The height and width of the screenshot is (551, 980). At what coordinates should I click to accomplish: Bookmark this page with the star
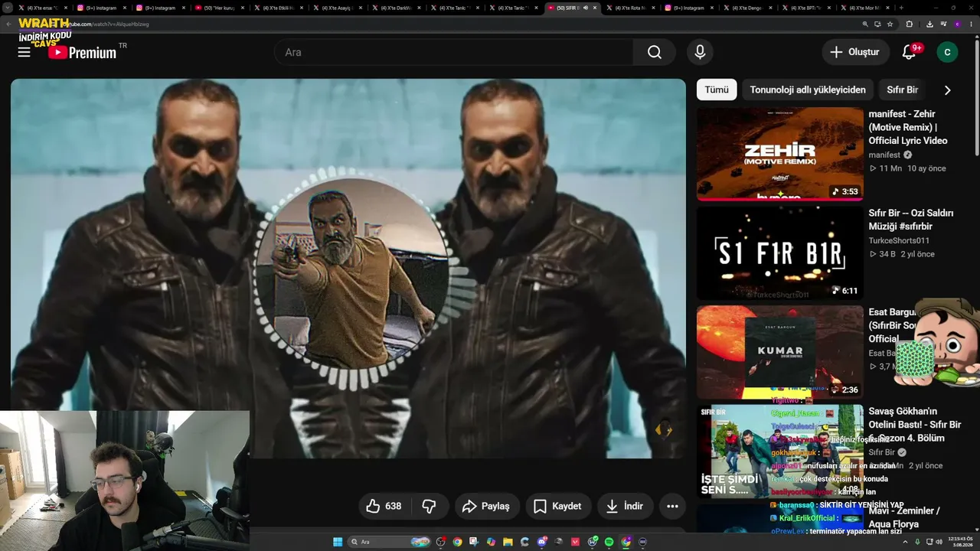pos(890,24)
